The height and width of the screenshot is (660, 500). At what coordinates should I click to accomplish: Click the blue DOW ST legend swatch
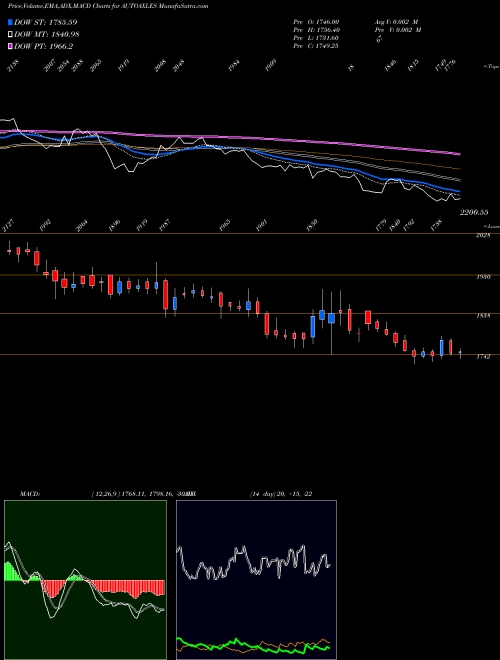tap(10, 22)
